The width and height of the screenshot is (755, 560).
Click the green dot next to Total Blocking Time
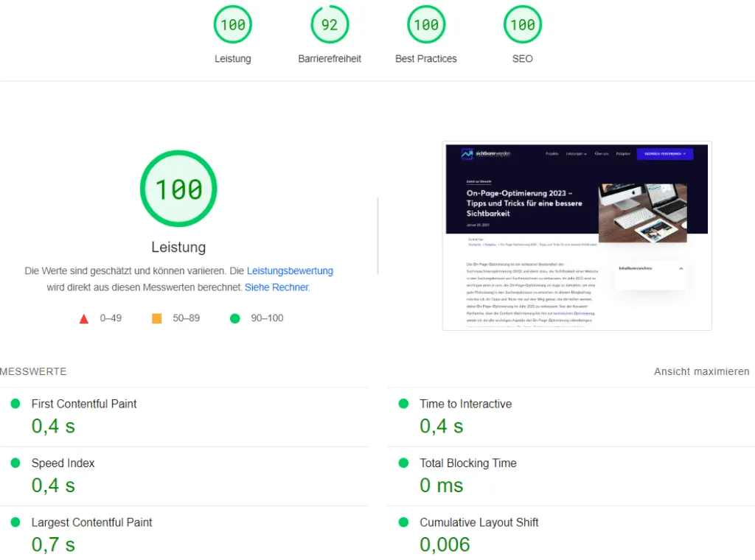click(403, 463)
